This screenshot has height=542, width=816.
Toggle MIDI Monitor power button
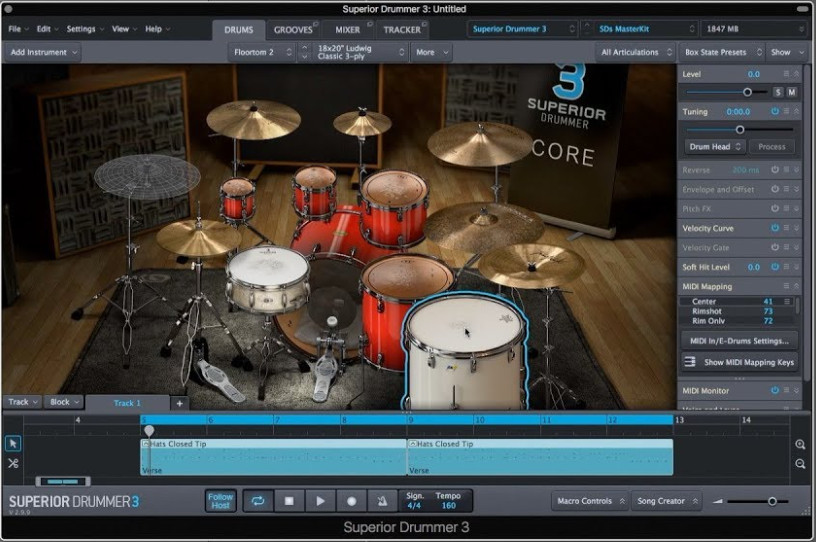click(775, 390)
